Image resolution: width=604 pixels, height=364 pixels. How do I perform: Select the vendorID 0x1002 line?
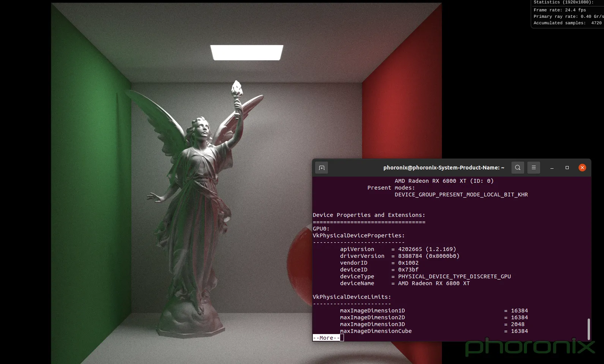pyautogui.click(x=379, y=263)
